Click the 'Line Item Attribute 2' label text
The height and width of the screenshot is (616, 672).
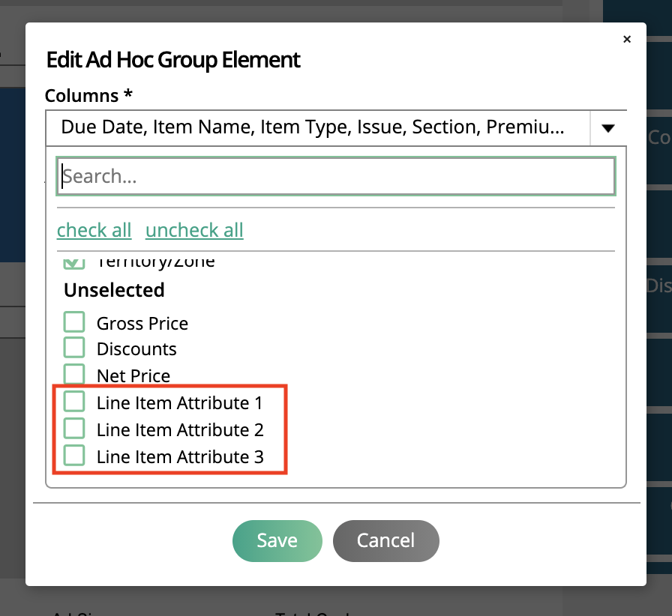[x=180, y=429]
